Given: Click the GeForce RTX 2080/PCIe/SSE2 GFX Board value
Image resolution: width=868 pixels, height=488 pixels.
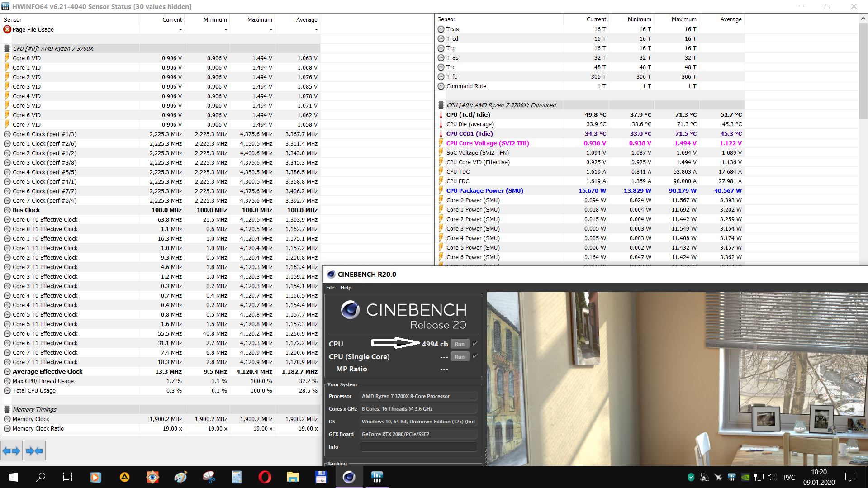Looking at the screenshot, I should 418,434.
